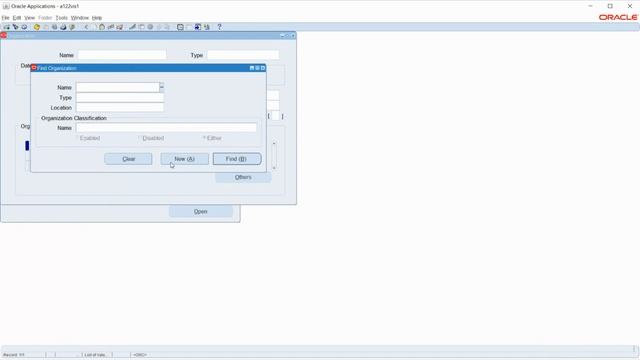640x360 pixels.
Task: Click the New (A) button
Action: [184, 159]
